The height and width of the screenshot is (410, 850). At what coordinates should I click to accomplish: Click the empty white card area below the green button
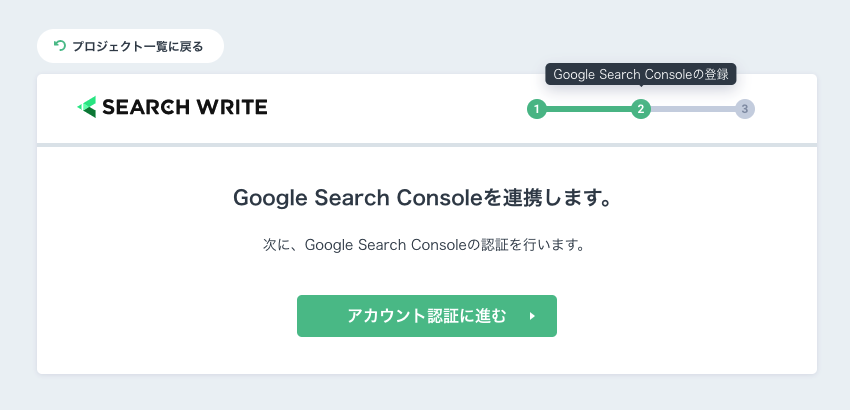(427, 355)
